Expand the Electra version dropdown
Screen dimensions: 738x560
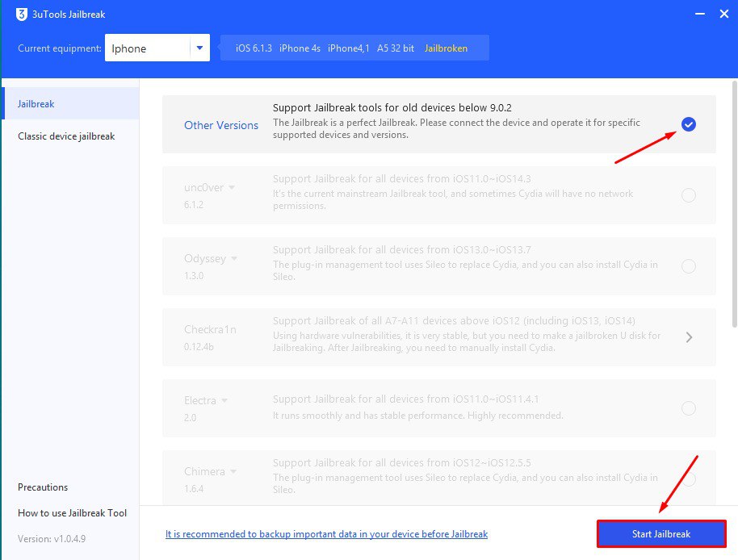(224, 400)
